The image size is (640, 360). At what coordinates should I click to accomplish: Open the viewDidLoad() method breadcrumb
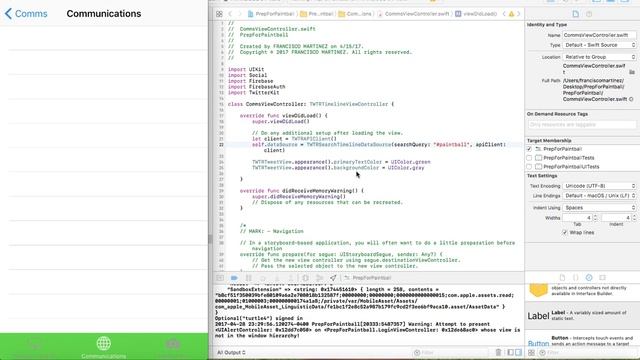coord(476,14)
